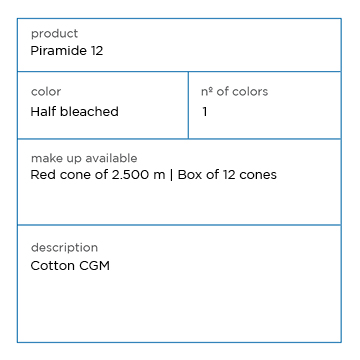Click the '2.500 m' length value

(138, 175)
